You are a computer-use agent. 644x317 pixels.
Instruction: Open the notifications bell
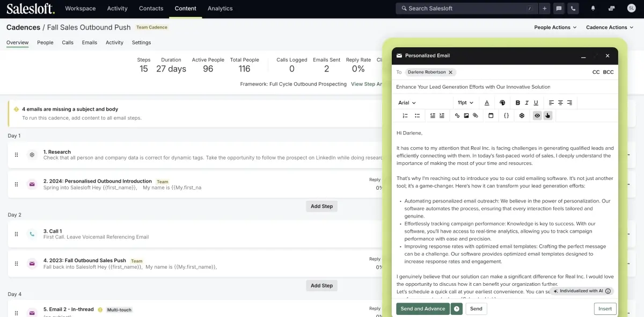coord(593,8)
